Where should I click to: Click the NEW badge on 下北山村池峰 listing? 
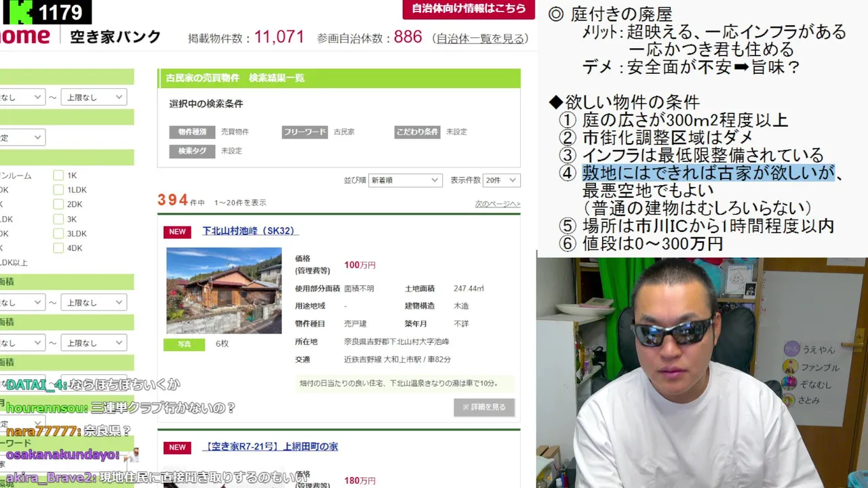pos(177,232)
